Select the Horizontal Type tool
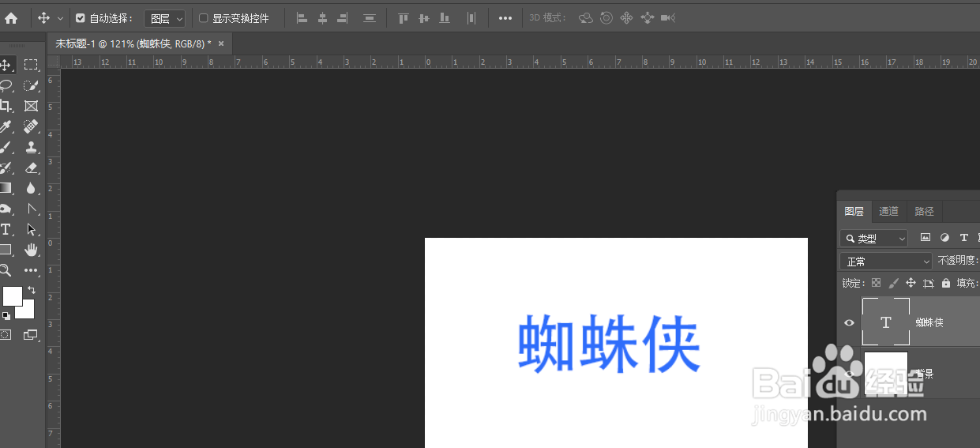 pyautogui.click(x=6, y=229)
